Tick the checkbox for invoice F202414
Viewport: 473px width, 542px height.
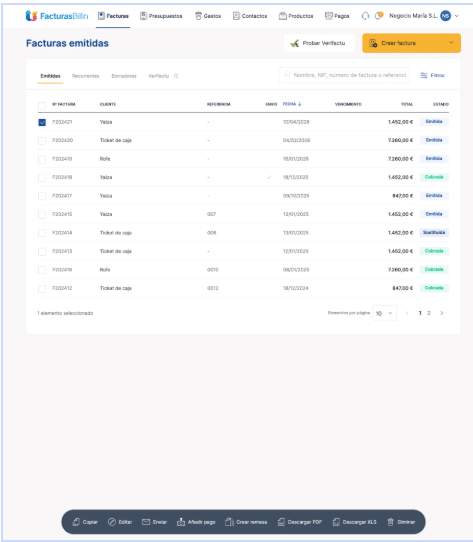(x=42, y=233)
